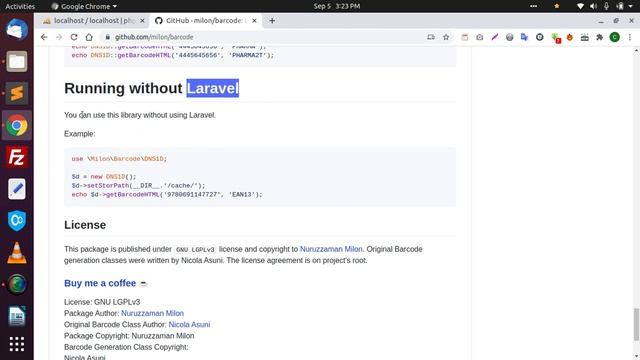Open the Nuruzzaman Milon link in License paragraph
640x360 pixels.
[331, 249]
